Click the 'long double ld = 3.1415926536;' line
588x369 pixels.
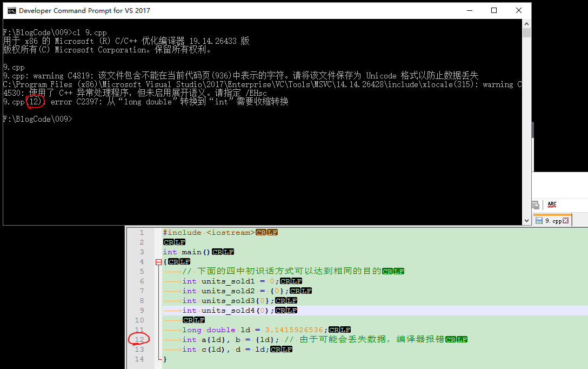(x=255, y=330)
